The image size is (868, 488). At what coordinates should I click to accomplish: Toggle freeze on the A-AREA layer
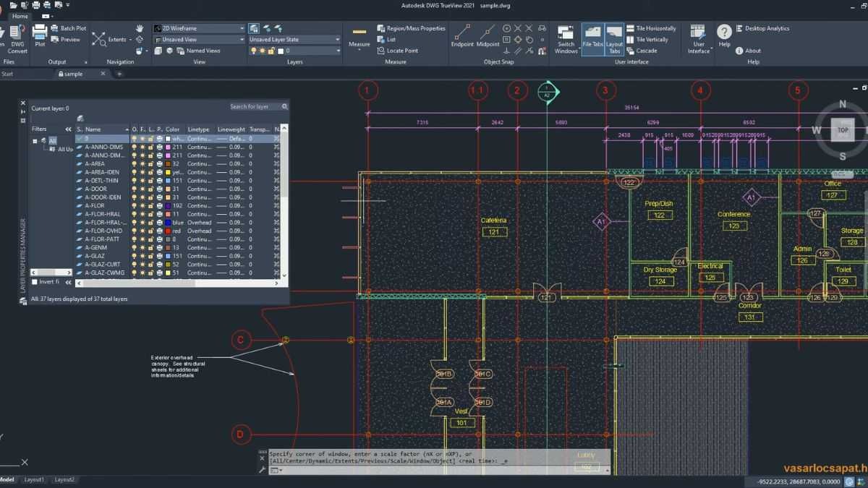tap(142, 163)
